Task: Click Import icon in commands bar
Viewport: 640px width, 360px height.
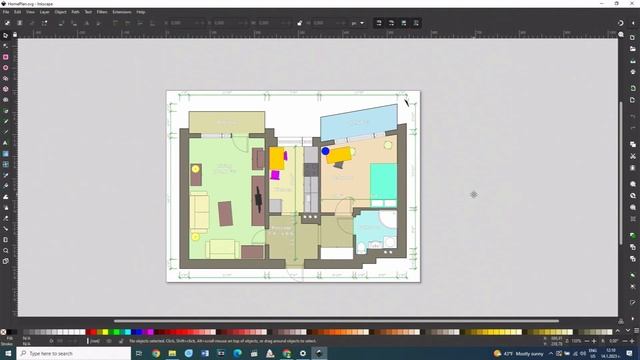Action: (x=633, y=88)
